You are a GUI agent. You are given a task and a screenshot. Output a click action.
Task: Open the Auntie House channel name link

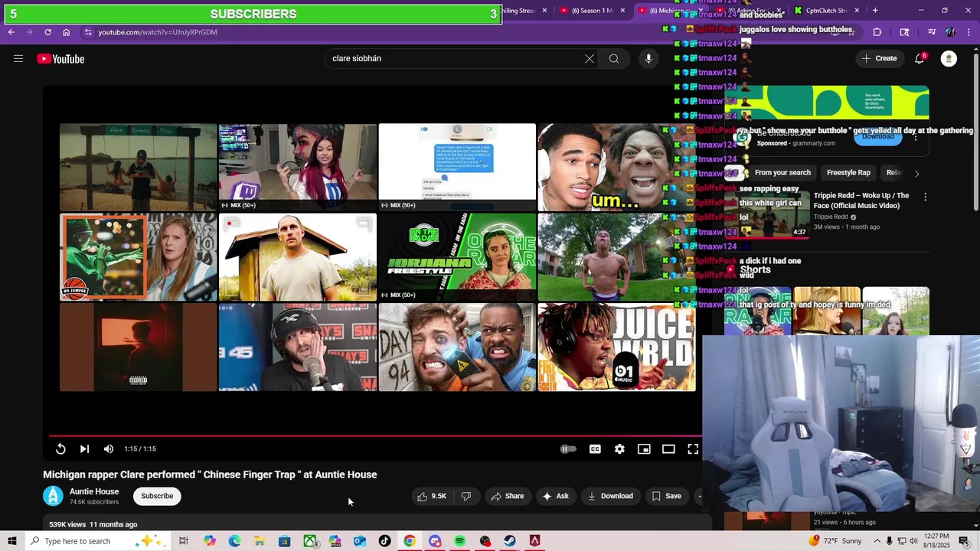94,491
